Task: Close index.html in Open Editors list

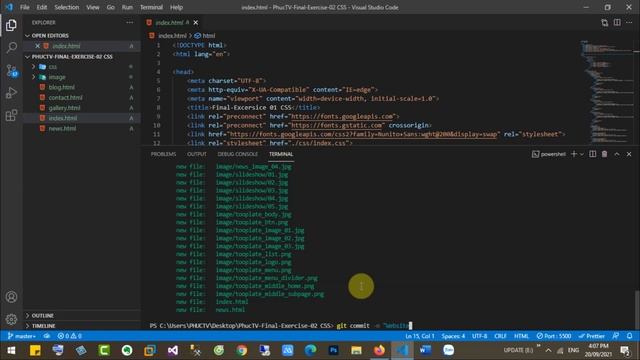Action: pos(38,46)
